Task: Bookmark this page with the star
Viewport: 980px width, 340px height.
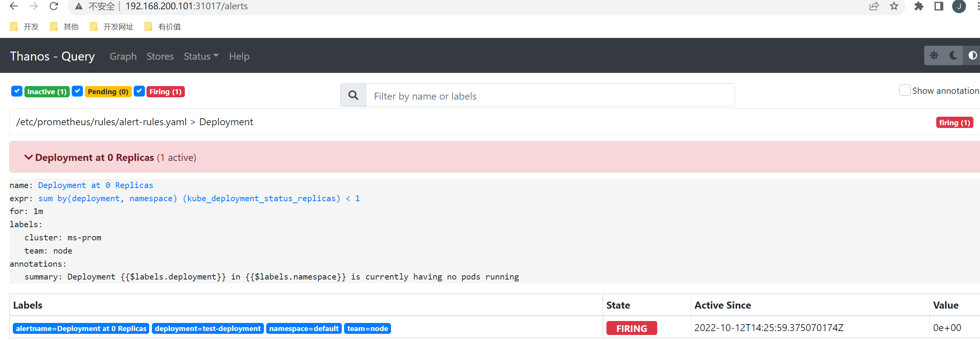Action: point(894,6)
